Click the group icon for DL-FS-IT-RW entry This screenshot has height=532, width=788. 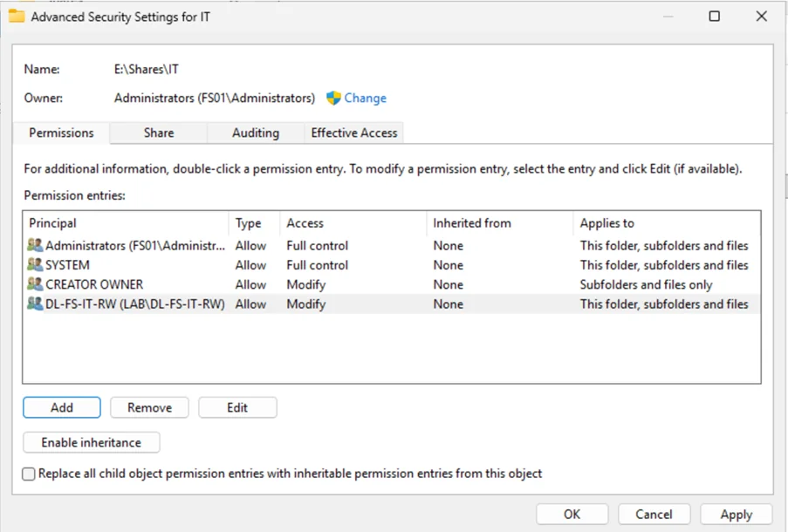point(35,304)
